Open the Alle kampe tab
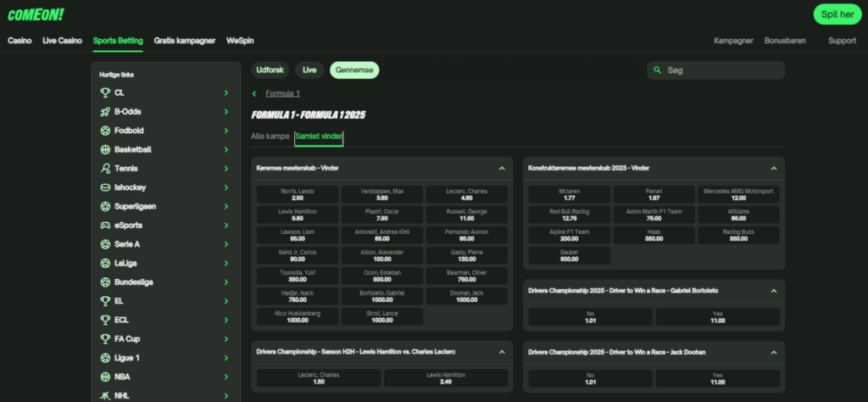Viewport: 868px width, 402px height. pyautogui.click(x=270, y=136)
